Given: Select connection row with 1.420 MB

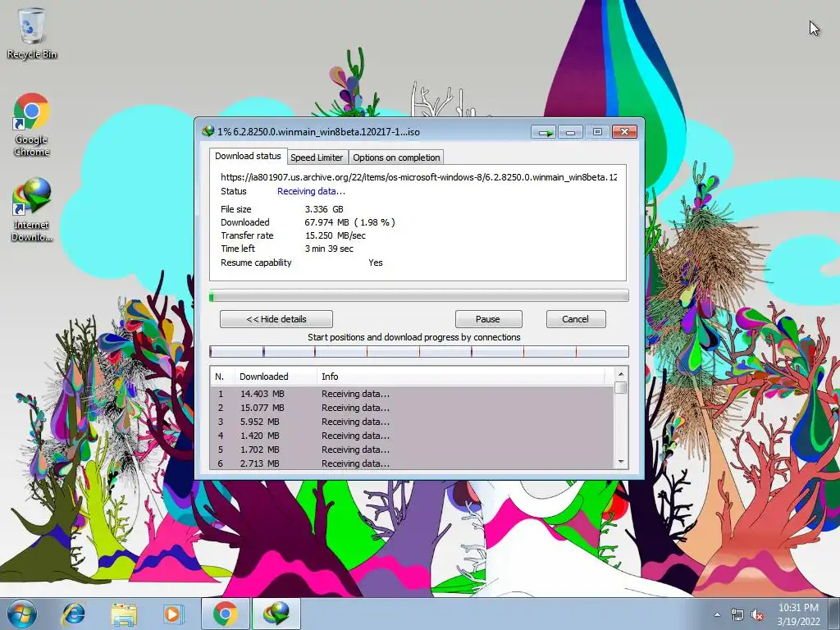Looking at the screenshot, I should pyautogui.click(x=412, y=436).
